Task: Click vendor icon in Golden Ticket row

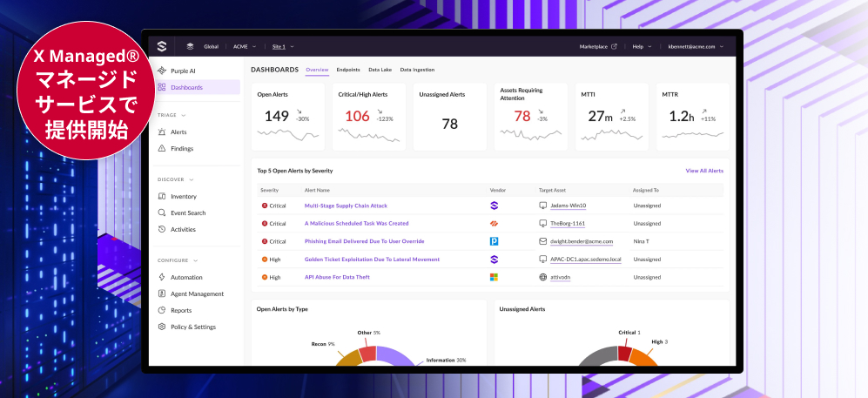Action: (x=495, y=259)
